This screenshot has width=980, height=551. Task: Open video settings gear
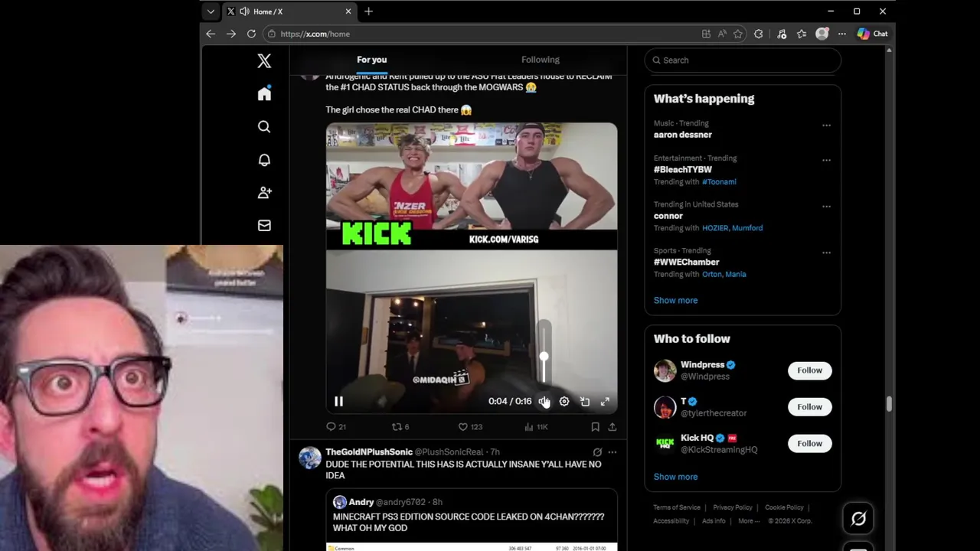click(x=564, y=401)
